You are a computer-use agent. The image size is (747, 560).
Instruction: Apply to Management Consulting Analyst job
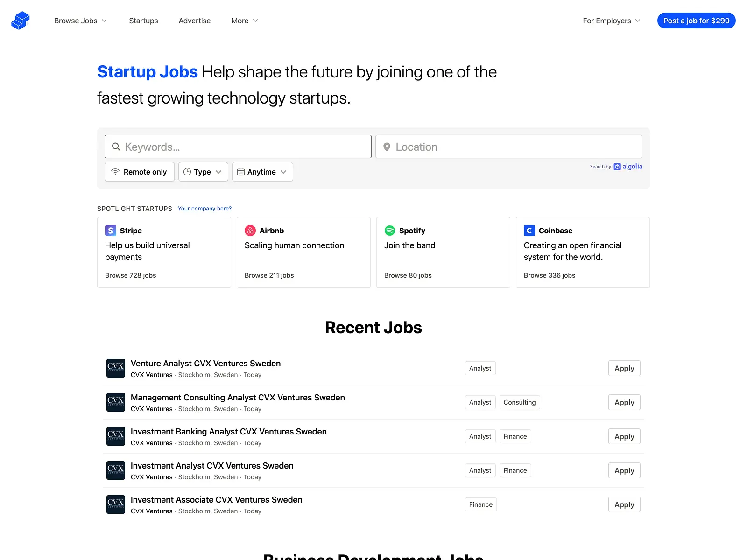pyautogui.click(x=624, y=402)
